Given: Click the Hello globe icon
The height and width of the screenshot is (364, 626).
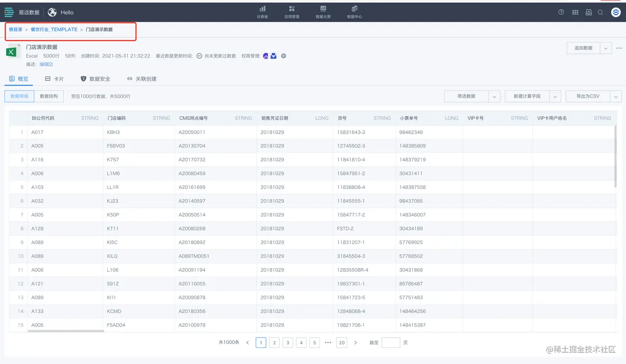Looking at the screenshot, I should 52,12.
